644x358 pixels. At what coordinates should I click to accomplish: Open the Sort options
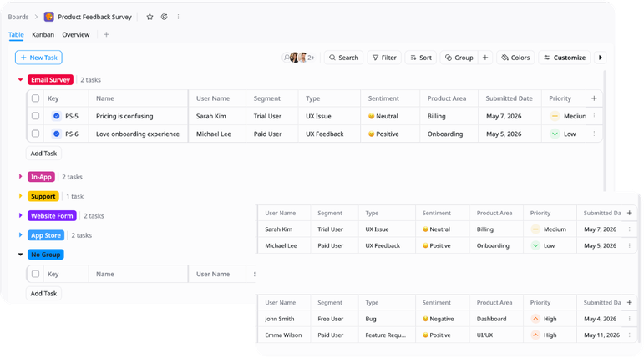[421, 58]
